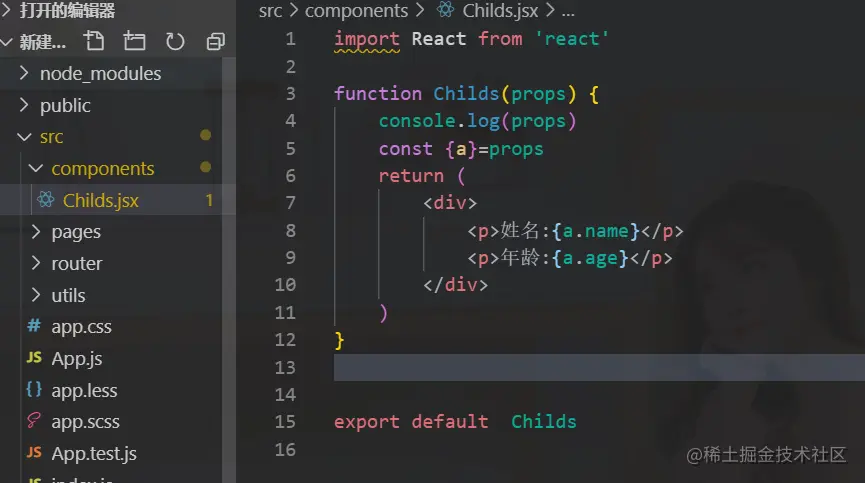Screen dimensions: 865x483
Task: Collapse all folders using the collapse icon
Action: (215, 41)
